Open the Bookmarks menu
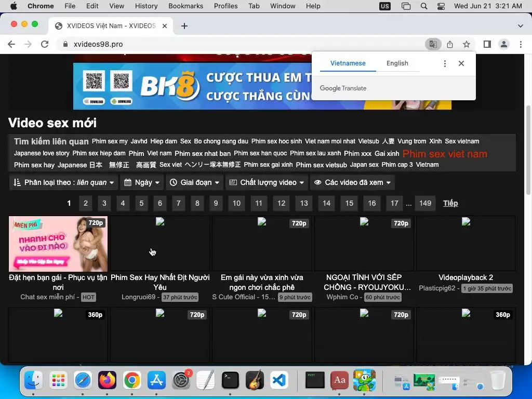532x399 pixels. tap(185, 6)
